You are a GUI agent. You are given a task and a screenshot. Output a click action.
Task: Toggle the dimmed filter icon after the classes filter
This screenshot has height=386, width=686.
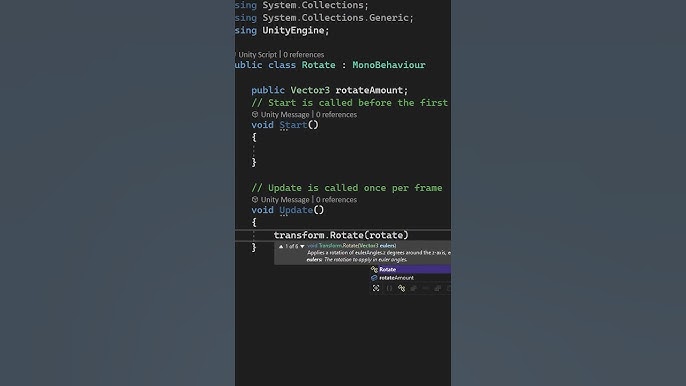pyautogui.click(x=413, y=288)
